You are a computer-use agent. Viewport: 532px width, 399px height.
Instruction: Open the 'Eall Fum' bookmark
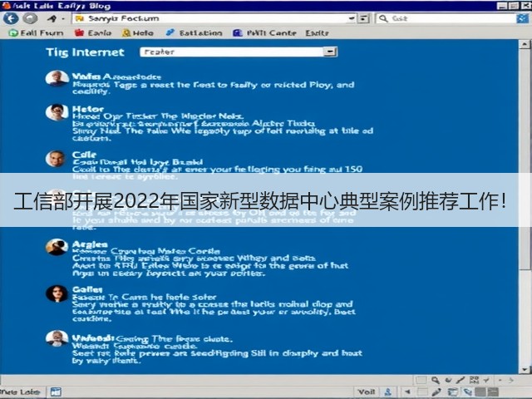(36, 33)
